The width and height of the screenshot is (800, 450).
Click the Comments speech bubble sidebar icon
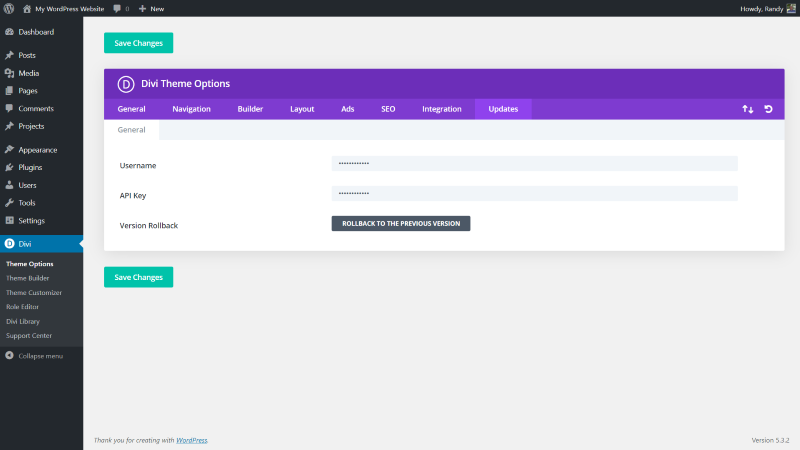(x=9, y=108)
